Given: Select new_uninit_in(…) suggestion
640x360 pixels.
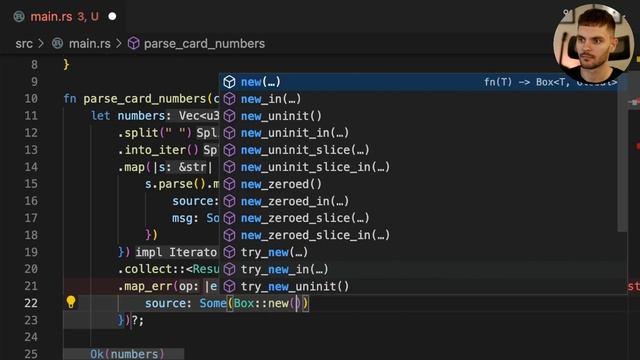Looking at the screenshot, I should click(x=420, y=133).
